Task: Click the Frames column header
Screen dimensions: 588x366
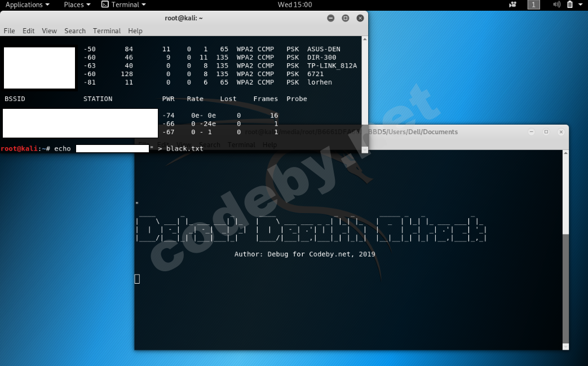Action: (x=266, y=99)
